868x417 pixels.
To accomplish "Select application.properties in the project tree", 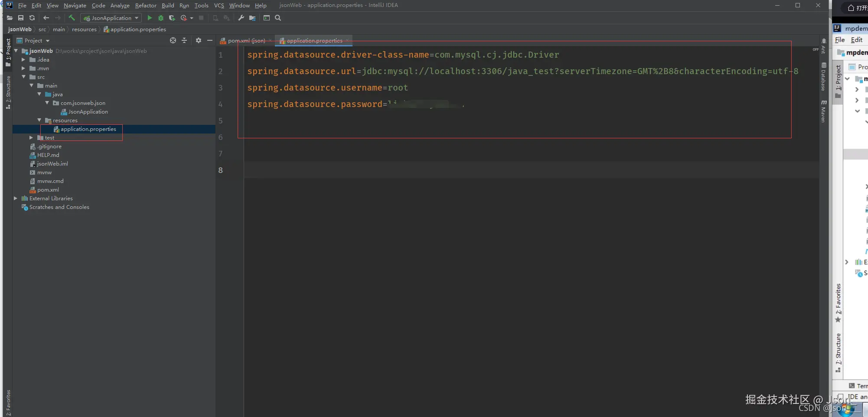I will (88, 129).
